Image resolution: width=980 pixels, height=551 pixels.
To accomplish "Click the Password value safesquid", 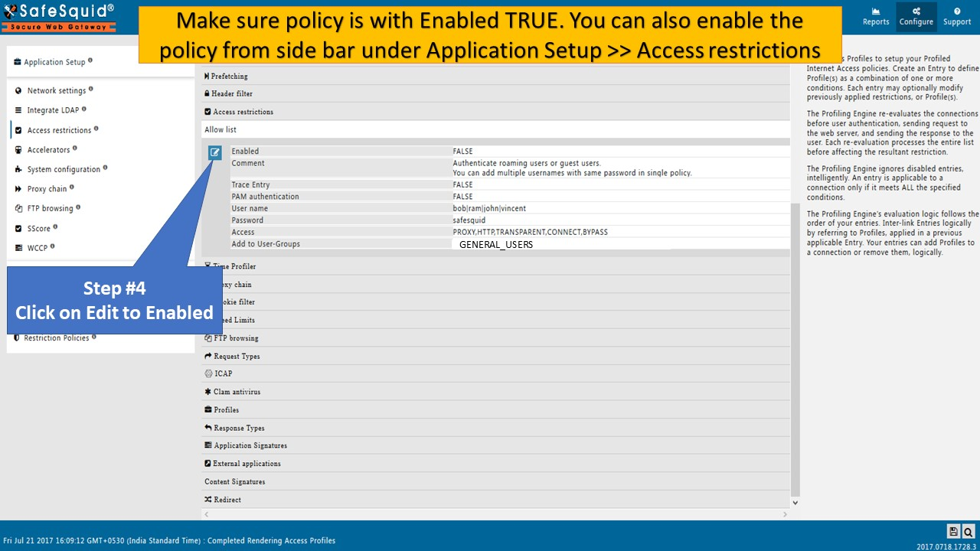I will 469,220.
